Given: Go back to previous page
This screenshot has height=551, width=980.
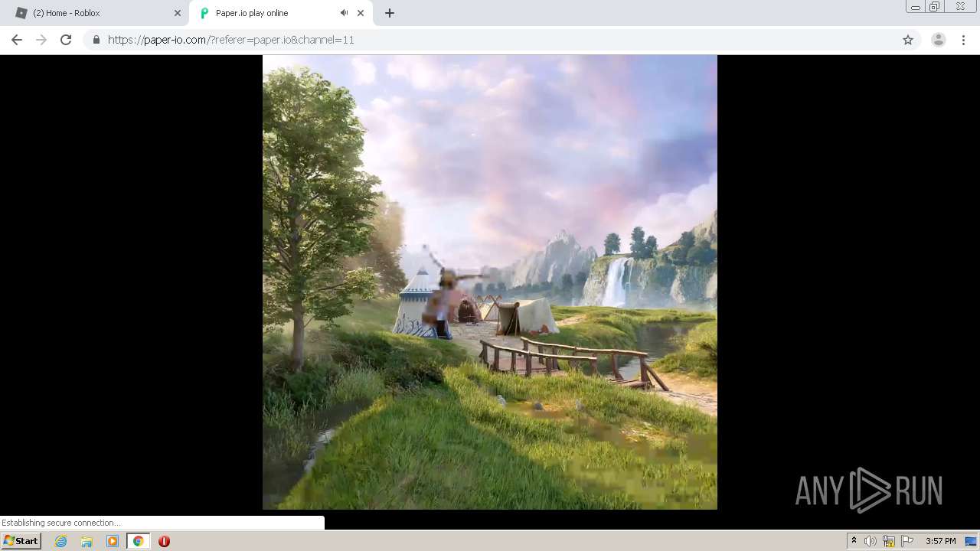Looking at the screenshot, I should (17, 40).
